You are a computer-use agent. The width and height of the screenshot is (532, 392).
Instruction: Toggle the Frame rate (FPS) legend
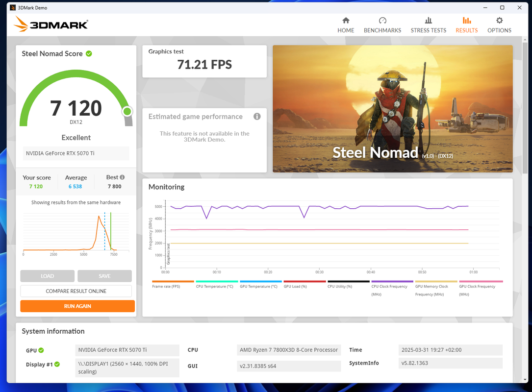pos(173,284)
